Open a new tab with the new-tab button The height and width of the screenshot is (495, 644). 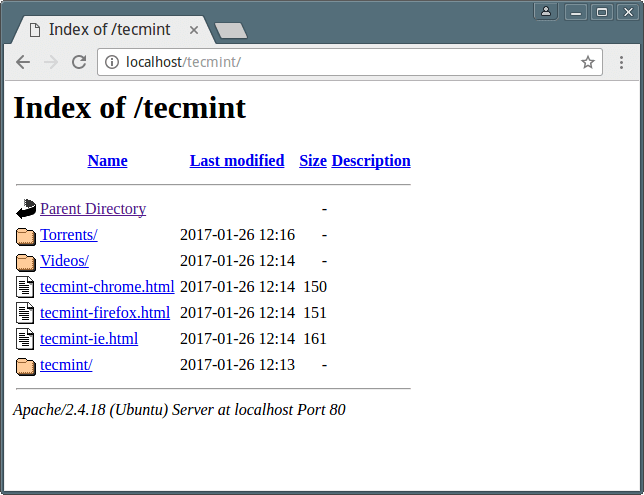point(231,31)
